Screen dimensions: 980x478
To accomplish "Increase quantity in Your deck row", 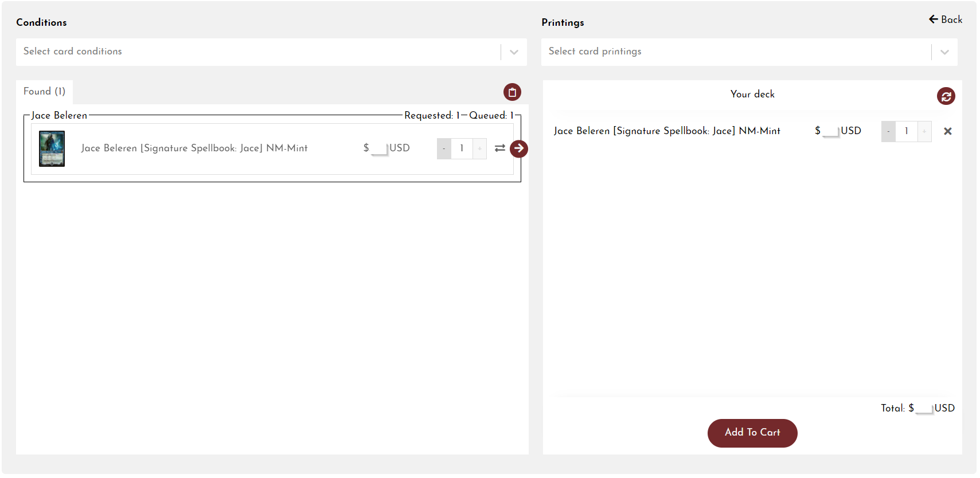I will tap(924, 131).
